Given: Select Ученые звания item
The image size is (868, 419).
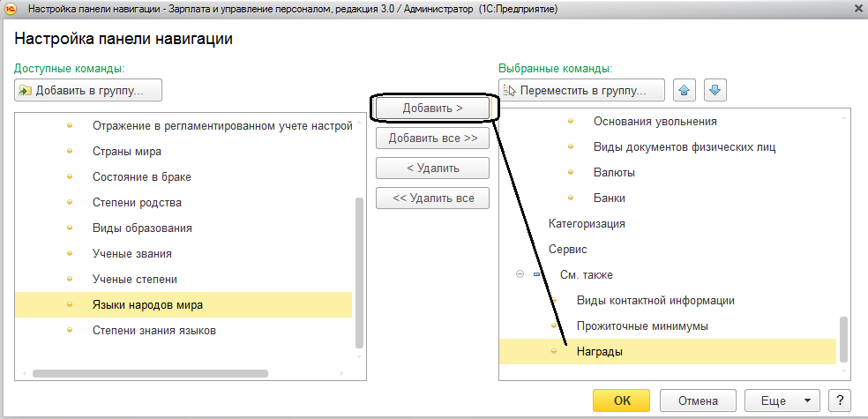Looking at the screenshot, I should [131, 253].
